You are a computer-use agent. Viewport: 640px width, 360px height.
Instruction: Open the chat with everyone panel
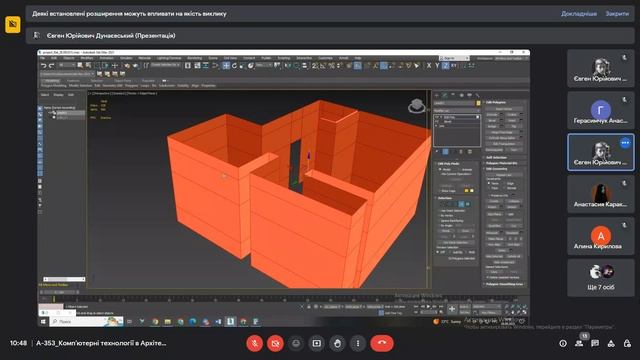[595, 343]
